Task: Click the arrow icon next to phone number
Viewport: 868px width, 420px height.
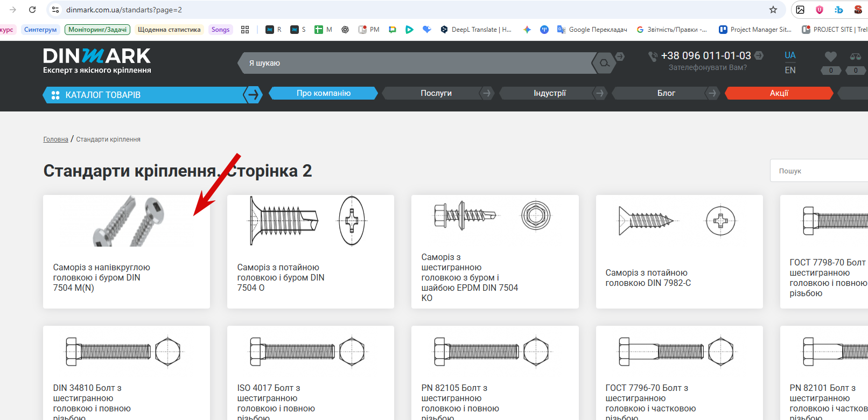Action: [759, 55]
